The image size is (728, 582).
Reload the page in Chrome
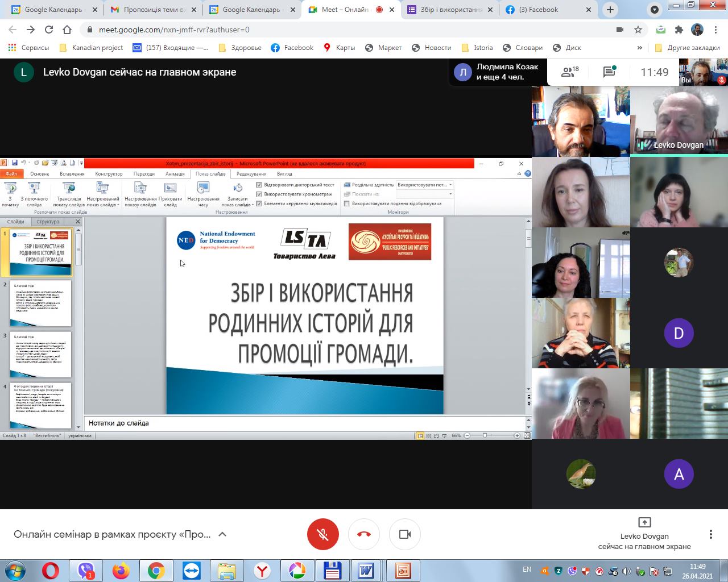tap(49, 30)
